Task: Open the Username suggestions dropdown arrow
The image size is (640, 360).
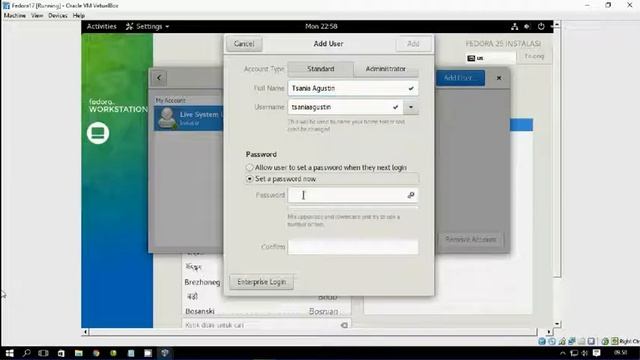Action: 411,107
